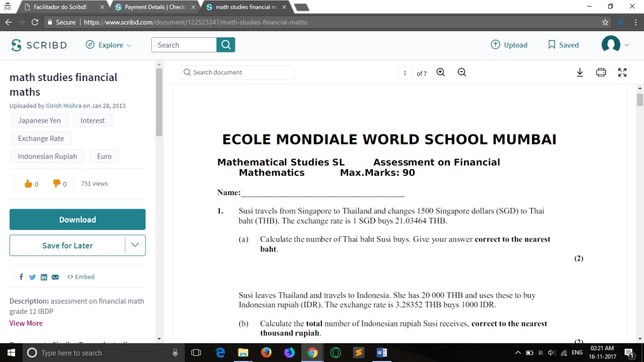Share document via email icon

pos(55,277)
